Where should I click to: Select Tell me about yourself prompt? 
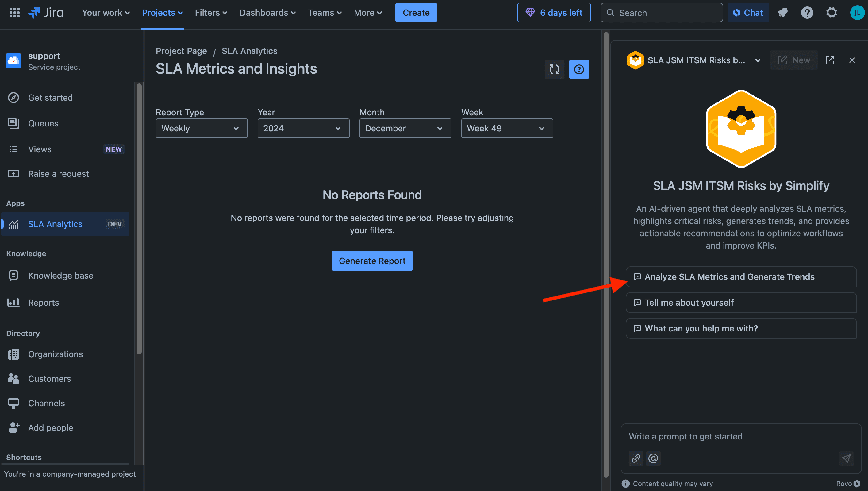[x=741, y=303]
